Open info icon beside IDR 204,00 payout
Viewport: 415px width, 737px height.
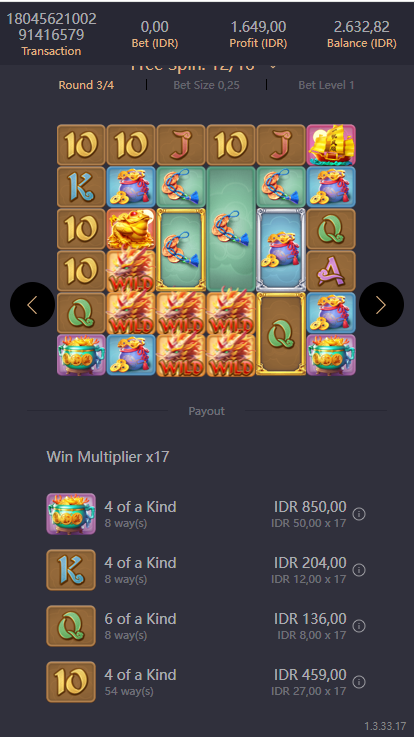pos(359,570)
